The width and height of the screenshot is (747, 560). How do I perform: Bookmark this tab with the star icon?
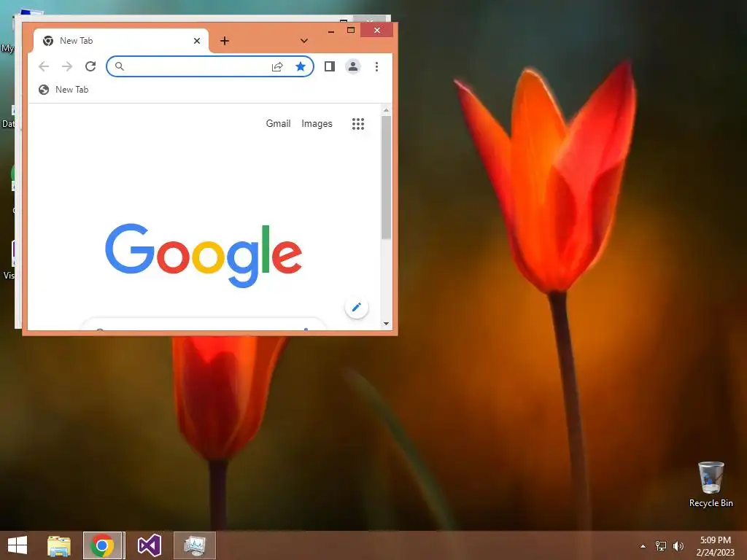tap(300, 66)
